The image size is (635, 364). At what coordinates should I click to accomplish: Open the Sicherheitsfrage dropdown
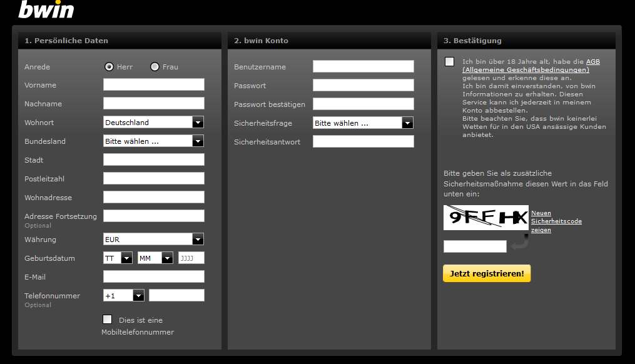click(363, 123)
